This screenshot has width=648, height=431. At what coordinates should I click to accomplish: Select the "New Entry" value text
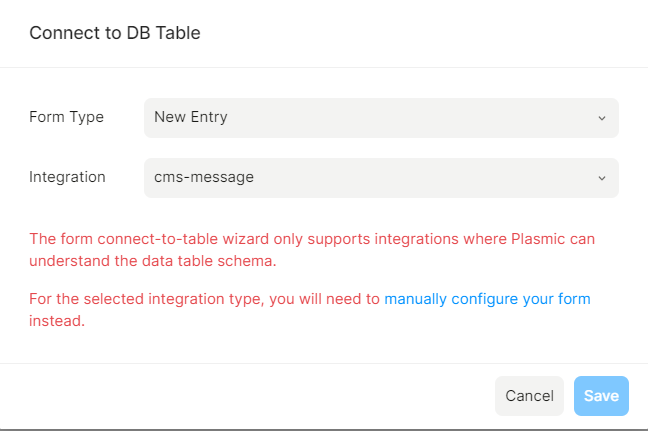coord(191,117)
